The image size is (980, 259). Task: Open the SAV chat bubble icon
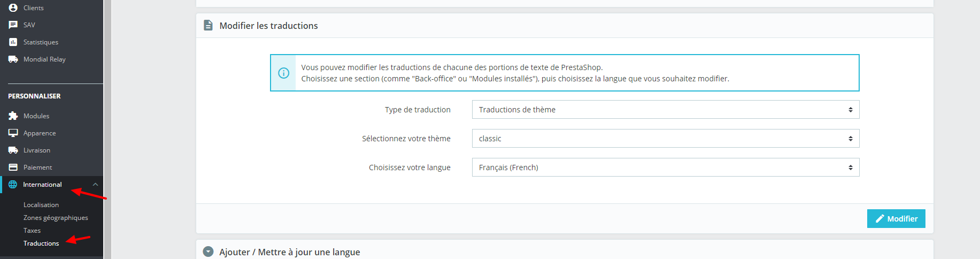click(13, 25)
